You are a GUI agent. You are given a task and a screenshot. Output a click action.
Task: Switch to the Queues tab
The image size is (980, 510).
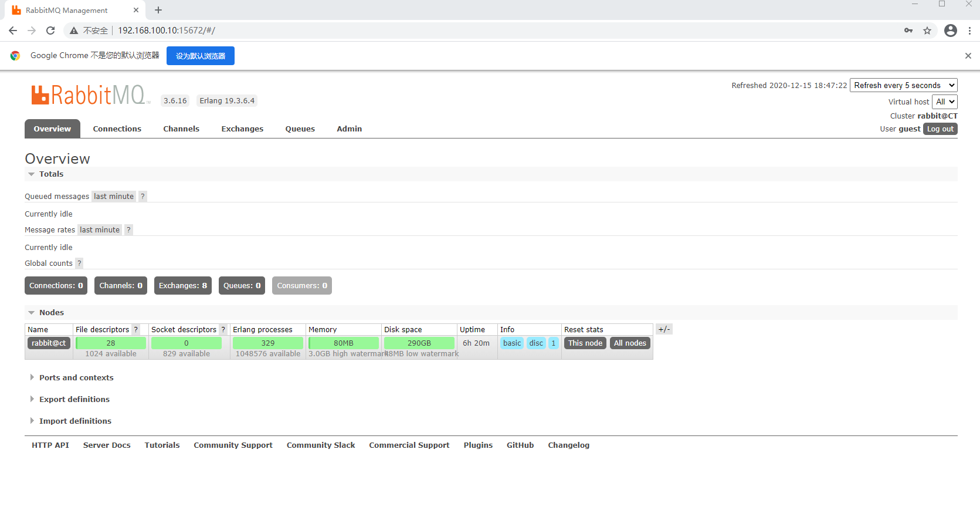(300, 129)
